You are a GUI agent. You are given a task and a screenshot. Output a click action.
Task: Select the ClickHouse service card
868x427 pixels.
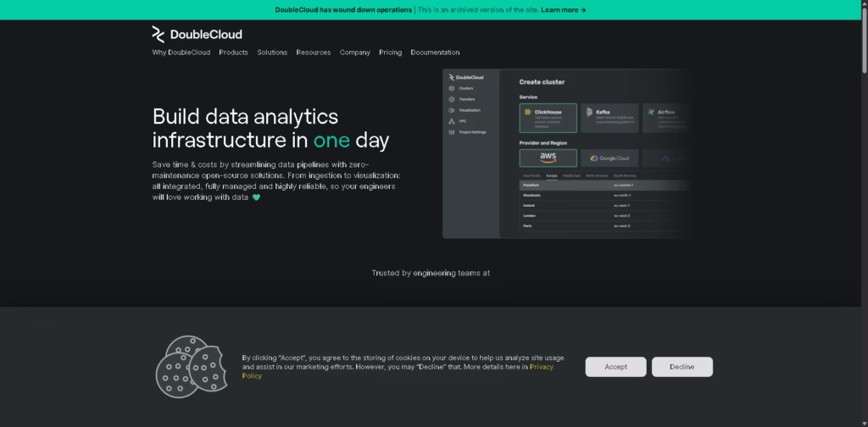point(548,118)
